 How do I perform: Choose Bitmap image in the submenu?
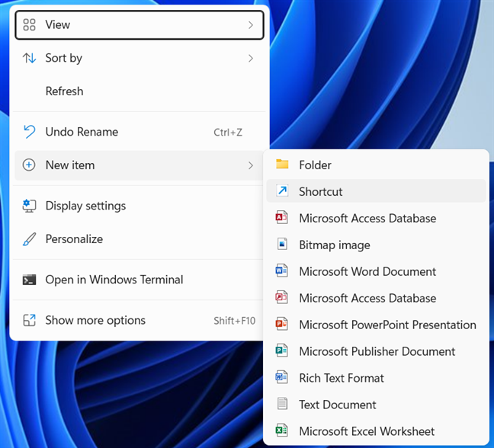click(x=376, y=245)
